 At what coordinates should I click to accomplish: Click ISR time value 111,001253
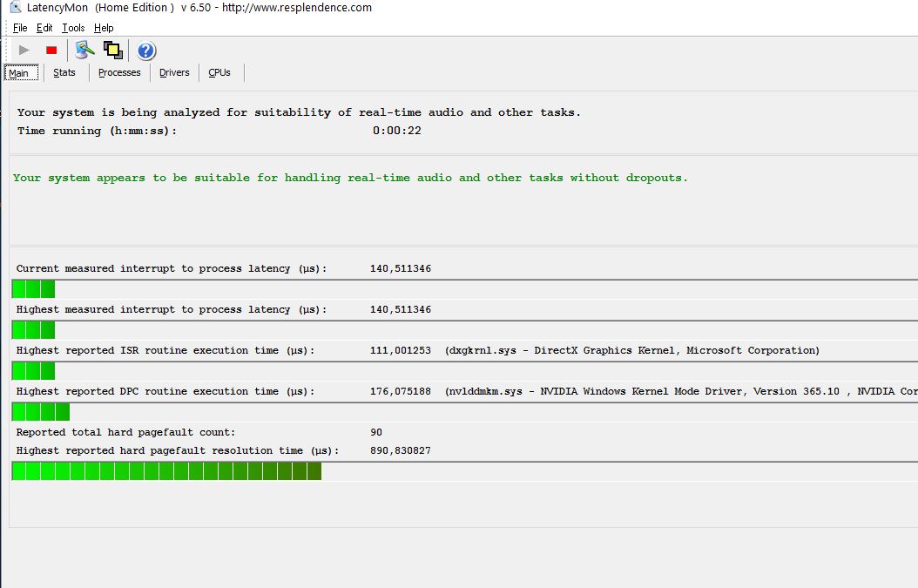pos(401,350)
